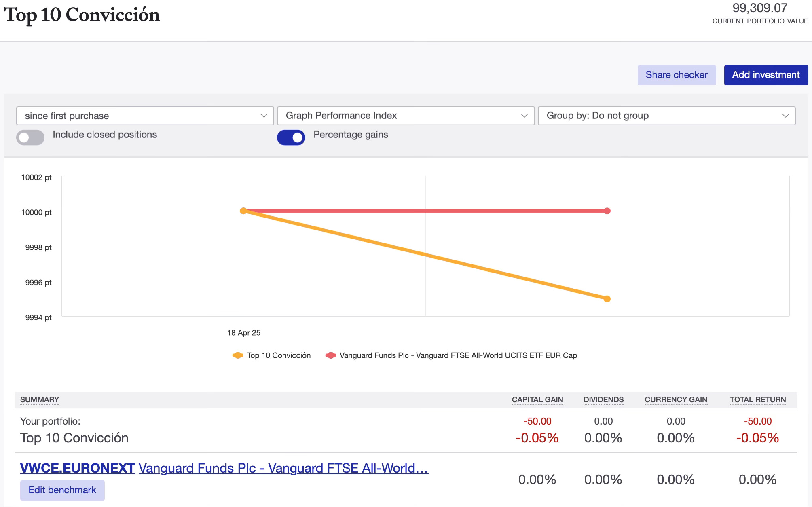Click the Share checker button

click(676, 75)
